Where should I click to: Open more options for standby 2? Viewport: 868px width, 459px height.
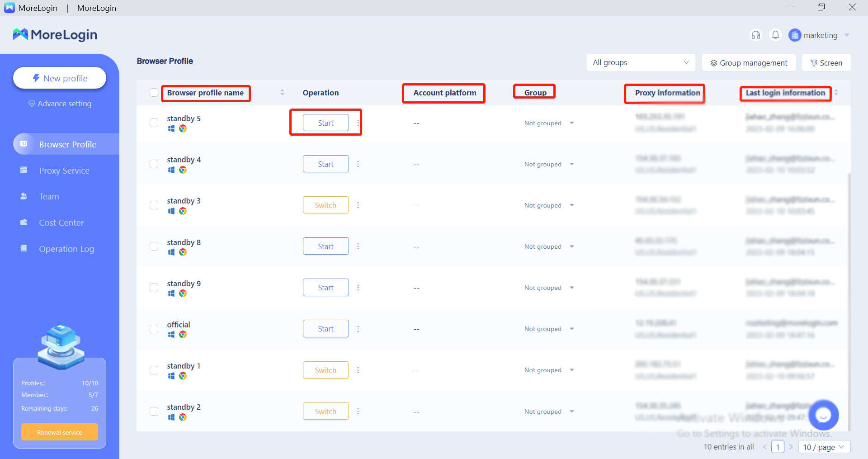coord(358,412)
